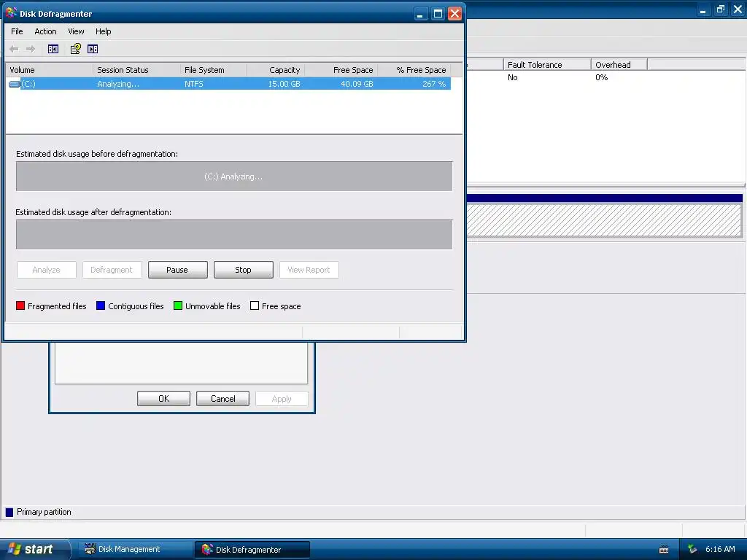The image size is (747, 560).
Task: Click the disabled Defragment button
Action: point(112,270)
